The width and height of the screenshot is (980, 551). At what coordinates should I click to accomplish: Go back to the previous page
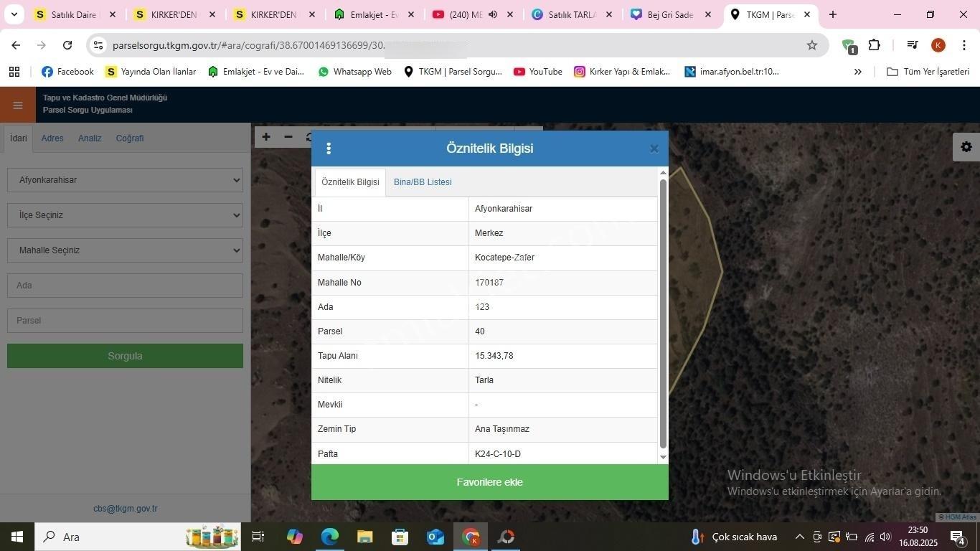[16, 45]
